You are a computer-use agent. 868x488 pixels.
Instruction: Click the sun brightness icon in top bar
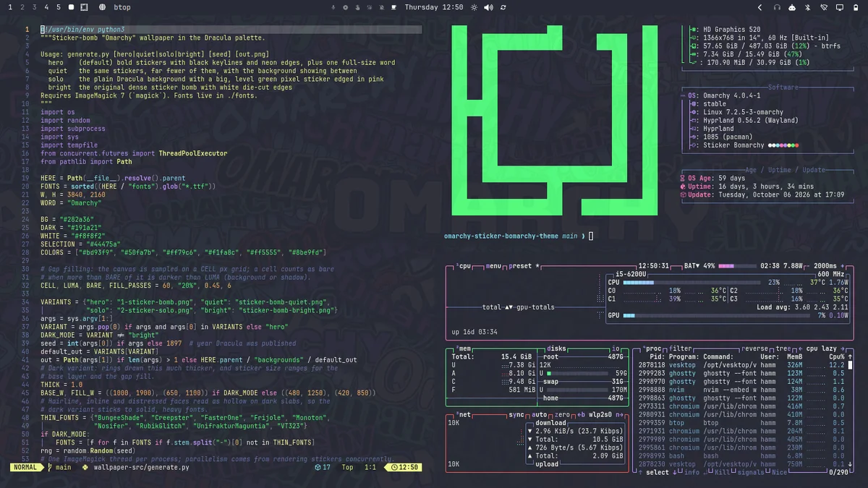tap(474, 7)
